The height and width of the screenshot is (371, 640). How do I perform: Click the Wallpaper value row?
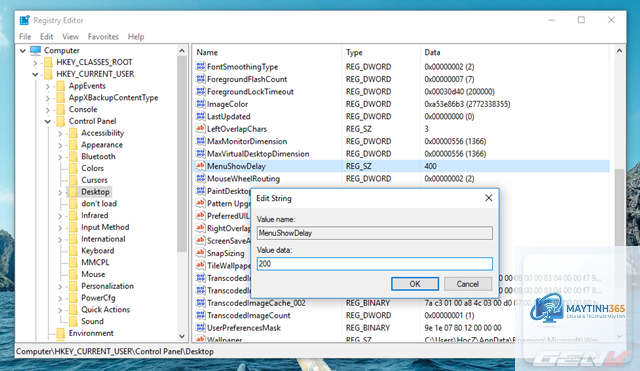tap(402, 339)
